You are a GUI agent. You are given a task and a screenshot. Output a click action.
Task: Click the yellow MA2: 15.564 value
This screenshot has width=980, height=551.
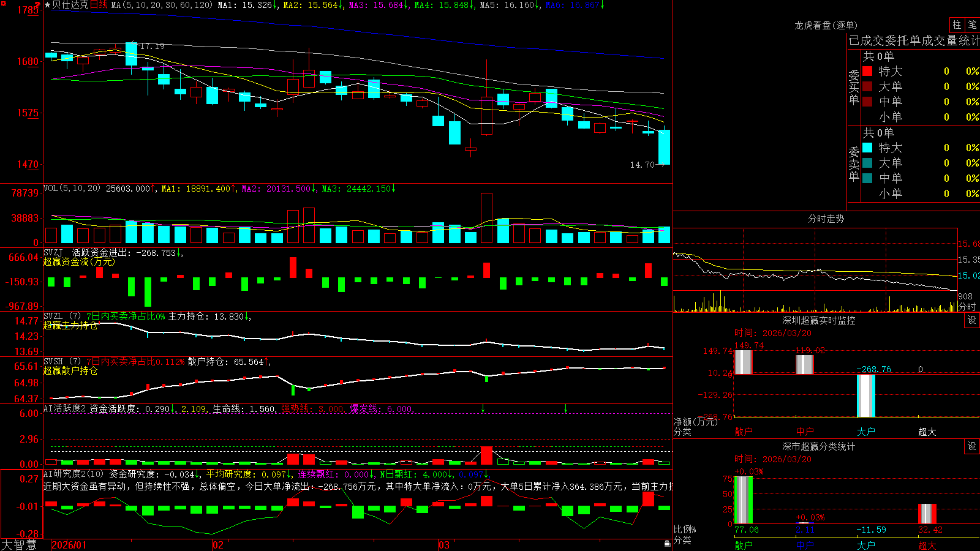click(314, 5)
